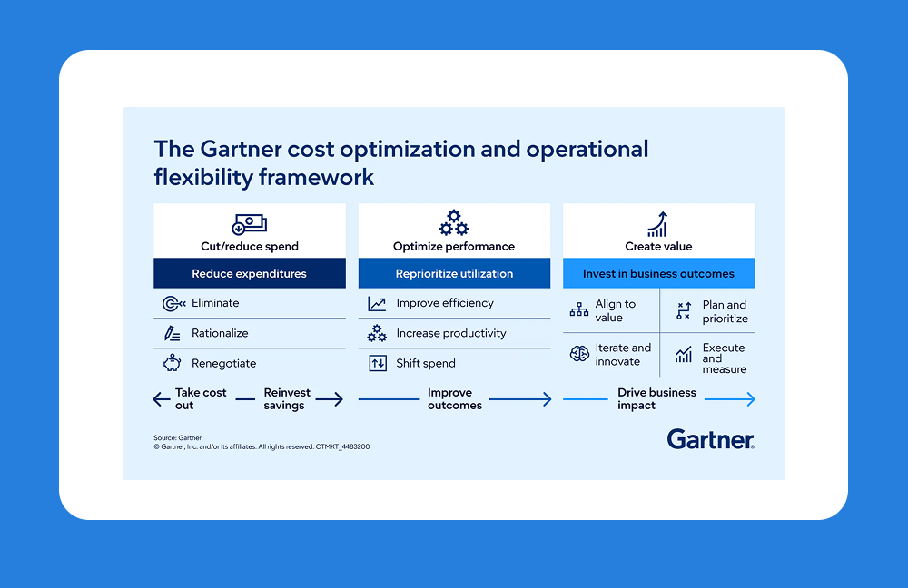908x588 pixels.
Task: Click the Optimize performance label
Action: tap(454, 246)
